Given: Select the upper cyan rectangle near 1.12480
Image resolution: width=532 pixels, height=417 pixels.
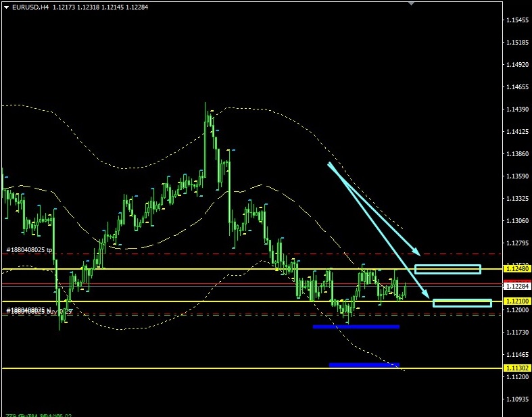Looking at the screenshot, I should 448,269.
